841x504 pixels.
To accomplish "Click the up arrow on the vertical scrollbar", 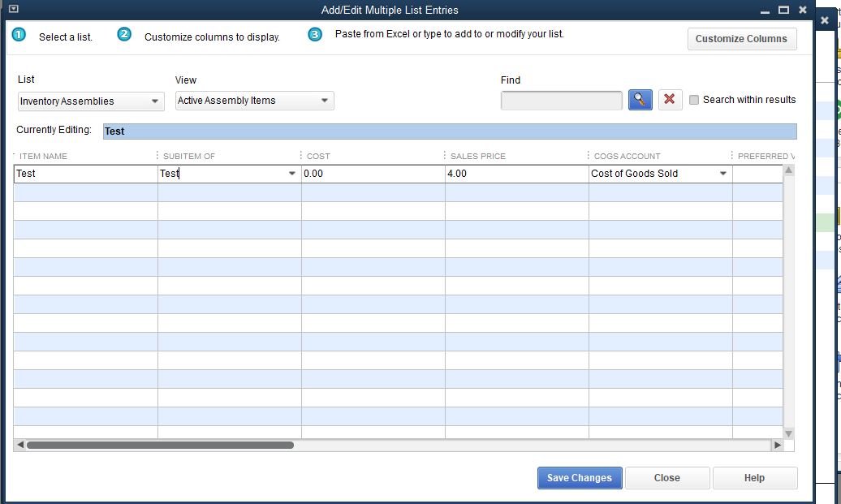I will 787,170.
